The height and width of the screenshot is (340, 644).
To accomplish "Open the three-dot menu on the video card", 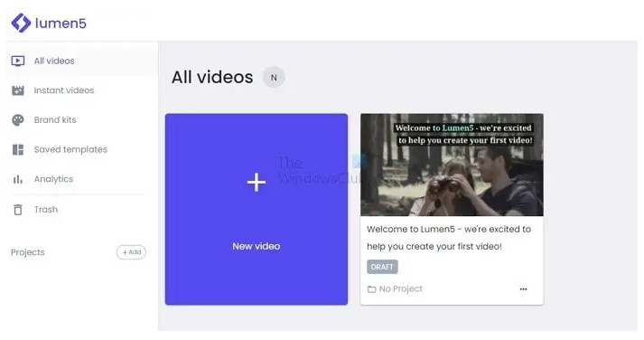I will pyautogui.click(x=523, y=289).
